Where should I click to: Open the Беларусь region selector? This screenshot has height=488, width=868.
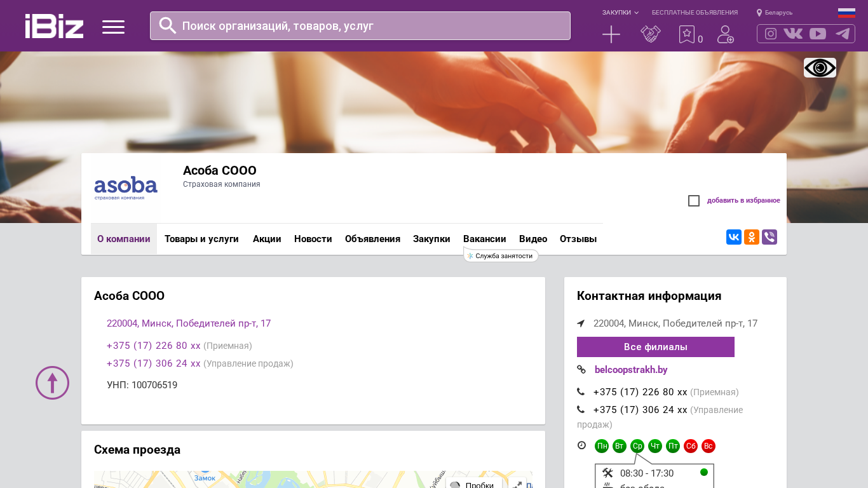775,13
